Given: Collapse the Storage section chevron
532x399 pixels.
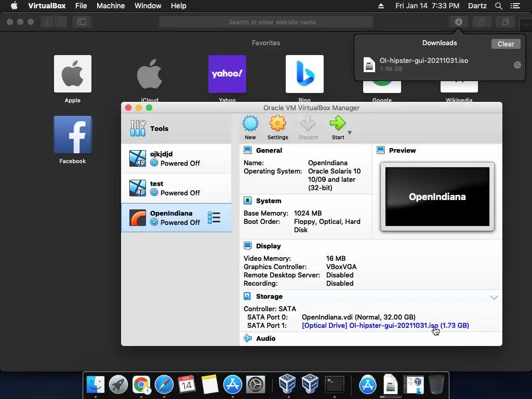Looking at the screenshot, I should pyautogui.click(x=494, y=298).
